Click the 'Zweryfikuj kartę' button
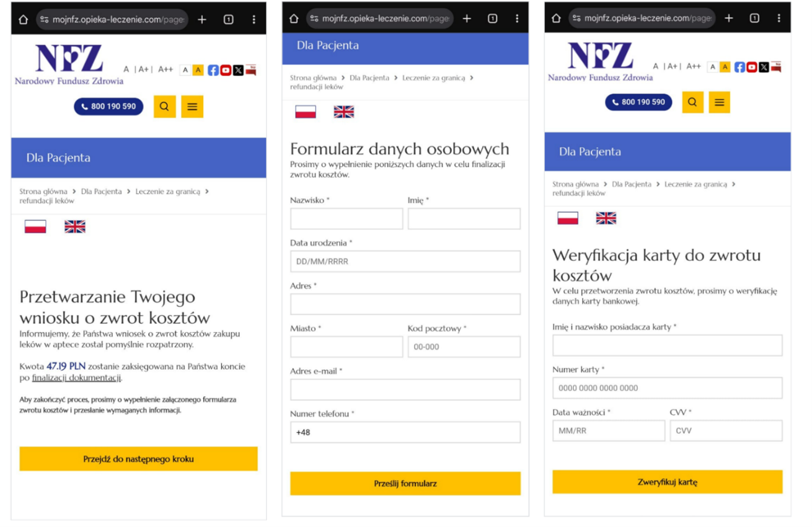Screen dimensions: 812x527 tap(667, 482)
